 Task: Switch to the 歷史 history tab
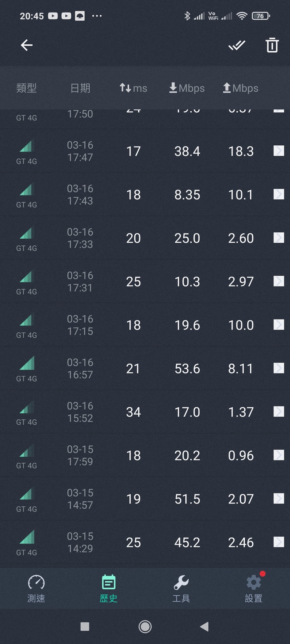pos(109,588)
